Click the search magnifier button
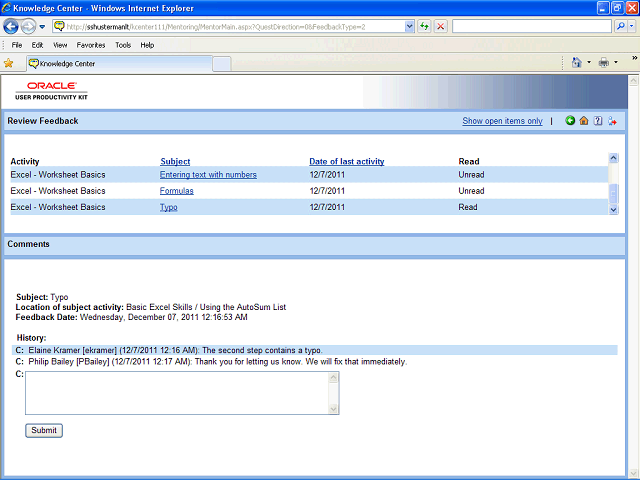This screenshot has height=480, width=640. [x=621, y=27]
